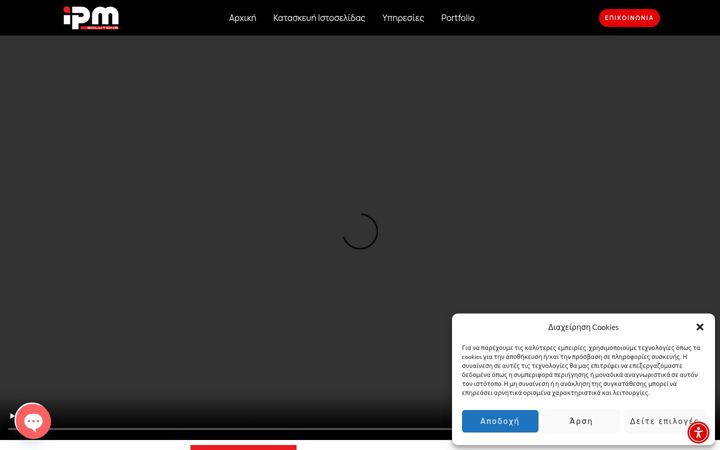720x450 pixels.
Task: Open the accessibility options icon
Action: tap(698, 433)
